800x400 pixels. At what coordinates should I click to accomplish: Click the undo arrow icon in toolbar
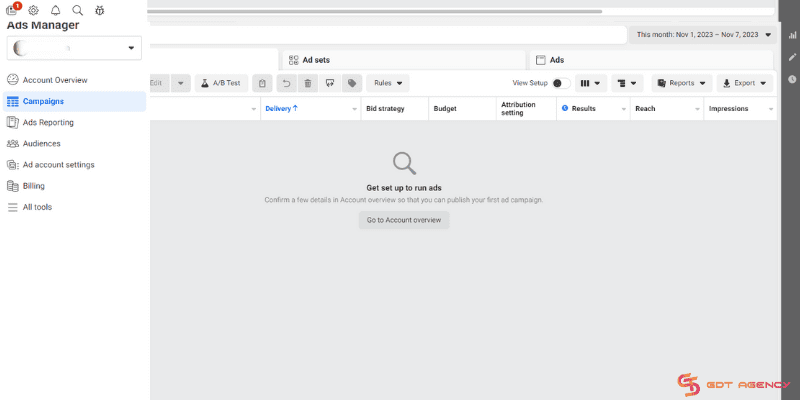pos(287,83)
